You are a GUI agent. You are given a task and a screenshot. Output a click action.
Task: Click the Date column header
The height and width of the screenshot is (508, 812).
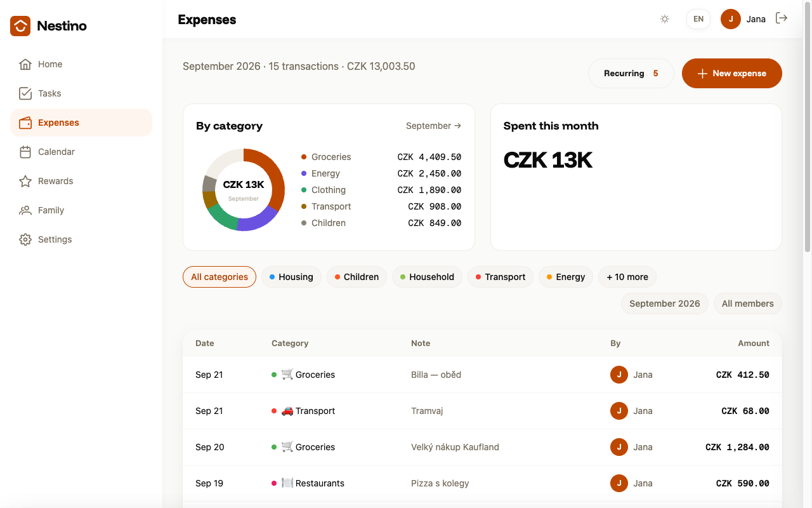point(205,343)
